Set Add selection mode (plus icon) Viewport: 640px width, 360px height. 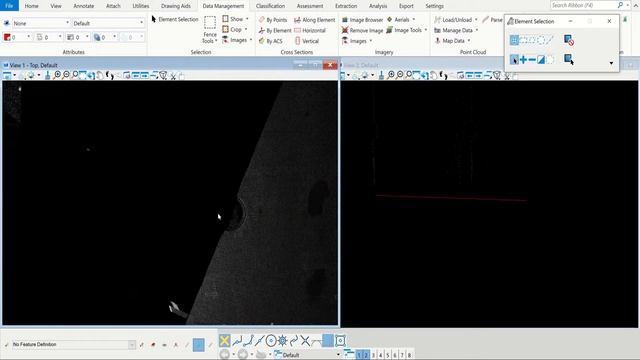(x=523, y=60)
